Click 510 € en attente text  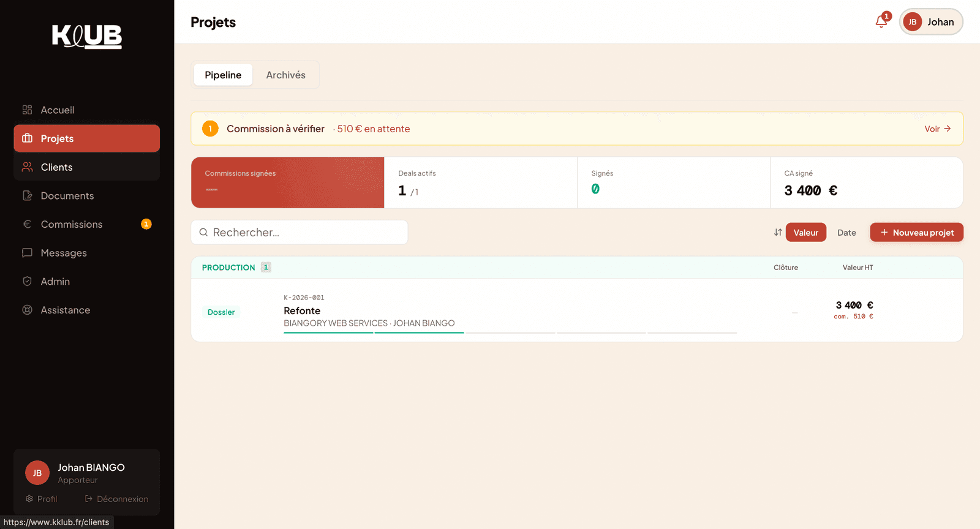374,129
